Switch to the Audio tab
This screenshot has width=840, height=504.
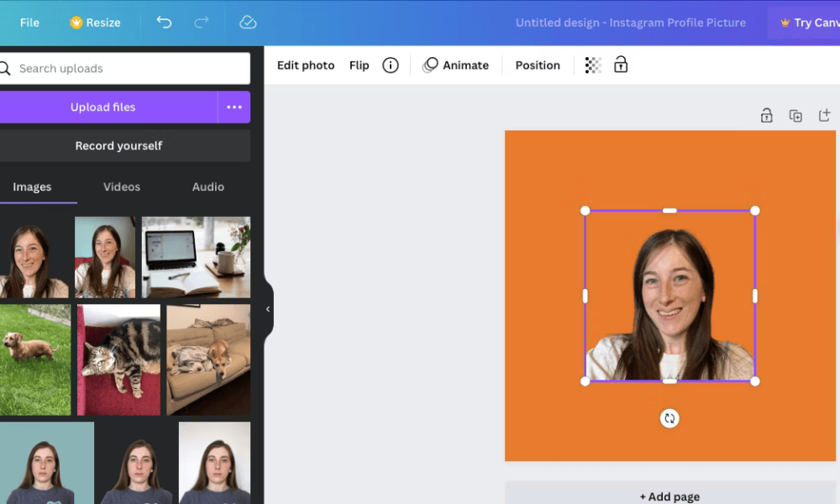click(x=208, y=187)
